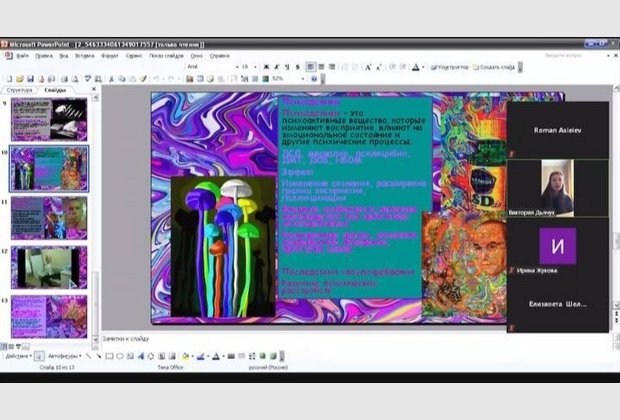Switch to the Структура tab

(x=19, y=90)
